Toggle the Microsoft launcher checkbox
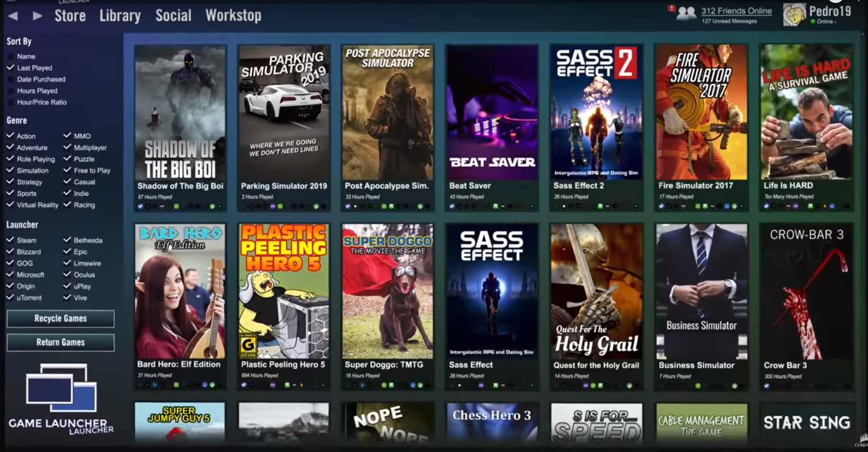 (10, 275)
